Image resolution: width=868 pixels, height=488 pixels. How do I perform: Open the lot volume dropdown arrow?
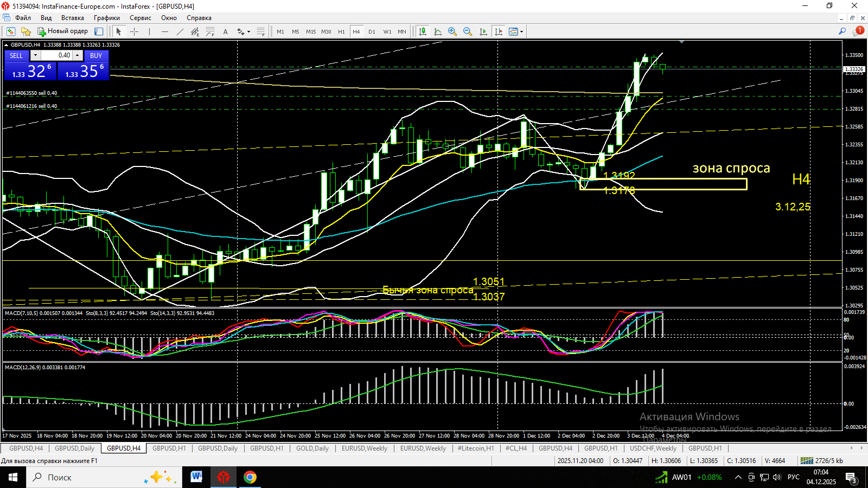point(35,55)
